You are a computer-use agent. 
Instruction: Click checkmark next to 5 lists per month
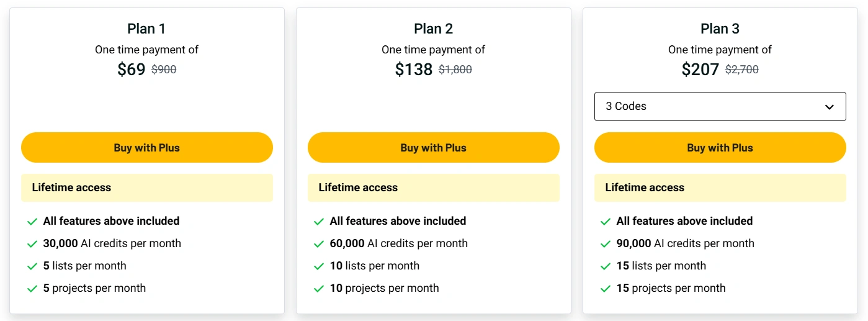coord(32,266)
